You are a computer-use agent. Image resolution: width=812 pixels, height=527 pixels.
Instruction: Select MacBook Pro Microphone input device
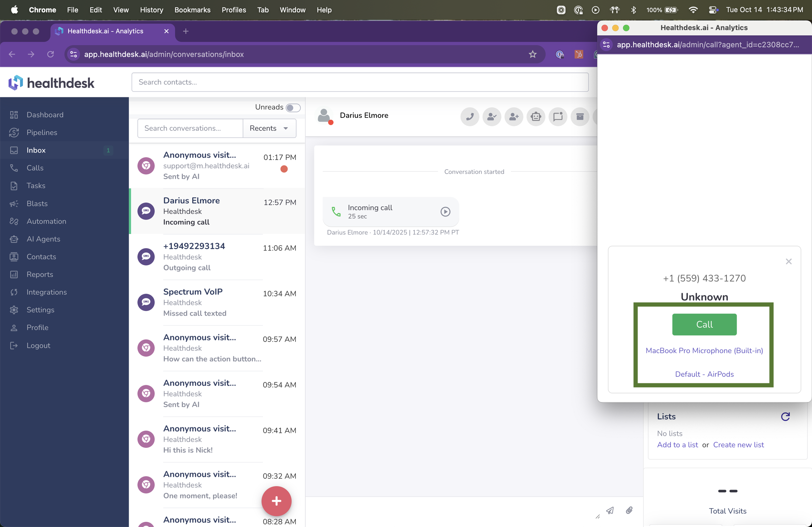(704, 350)
